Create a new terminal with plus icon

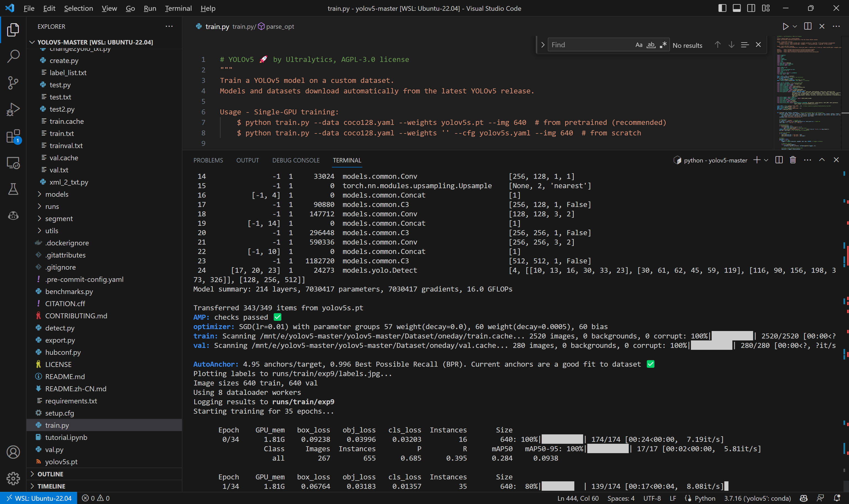point(757,160)
